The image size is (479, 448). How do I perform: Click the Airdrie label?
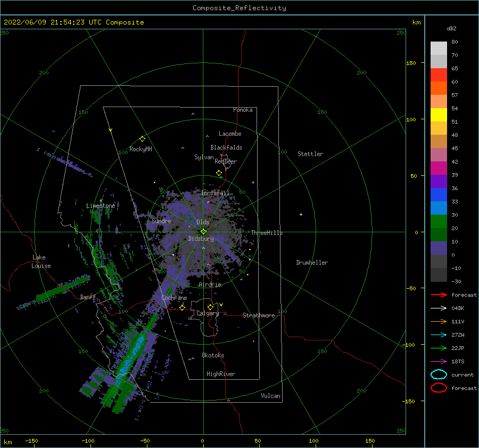210,284
